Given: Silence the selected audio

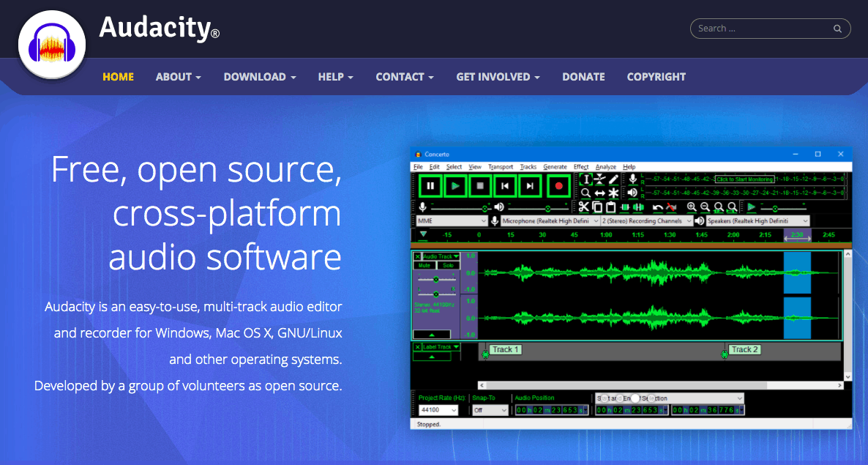Looking at the screenshot, I should tap(637, 207).
